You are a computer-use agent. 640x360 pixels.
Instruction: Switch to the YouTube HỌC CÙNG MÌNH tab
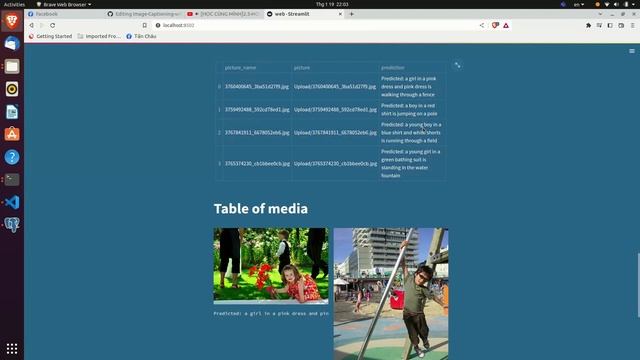tap(223, 14)
